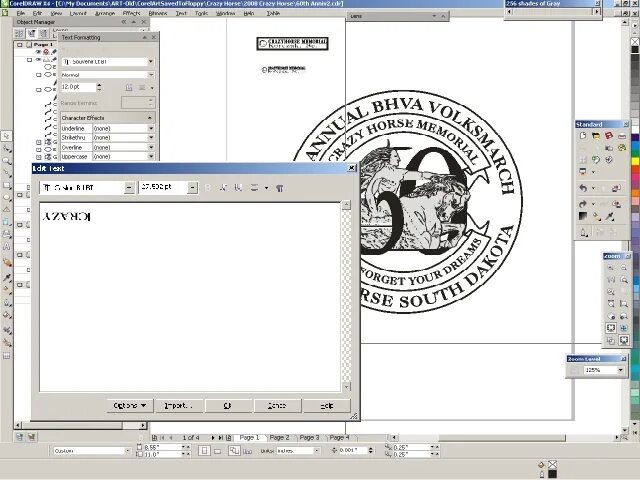Click Open icon in Standard toolbar
The width and height of the screenshot is (640, 480).
(x=596, y=136)
